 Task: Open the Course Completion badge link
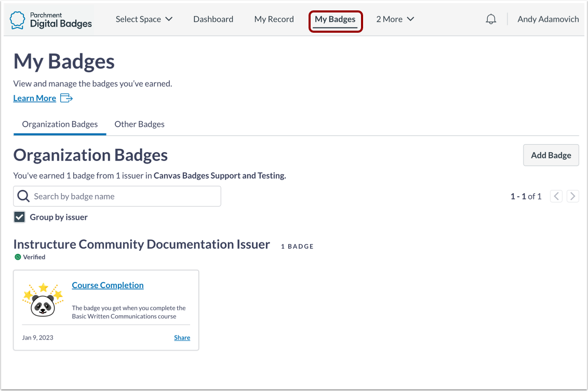pos(108,285)
